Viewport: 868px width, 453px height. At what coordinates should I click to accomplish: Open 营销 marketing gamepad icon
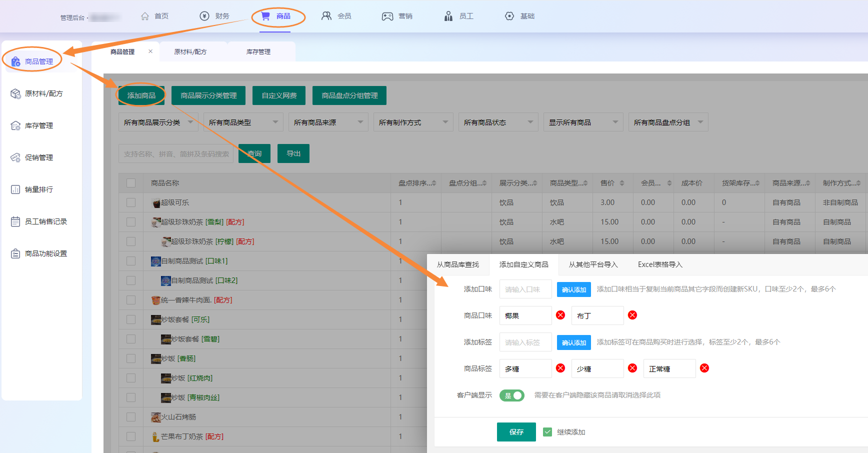pyautogui.click(x=387, y=16)
